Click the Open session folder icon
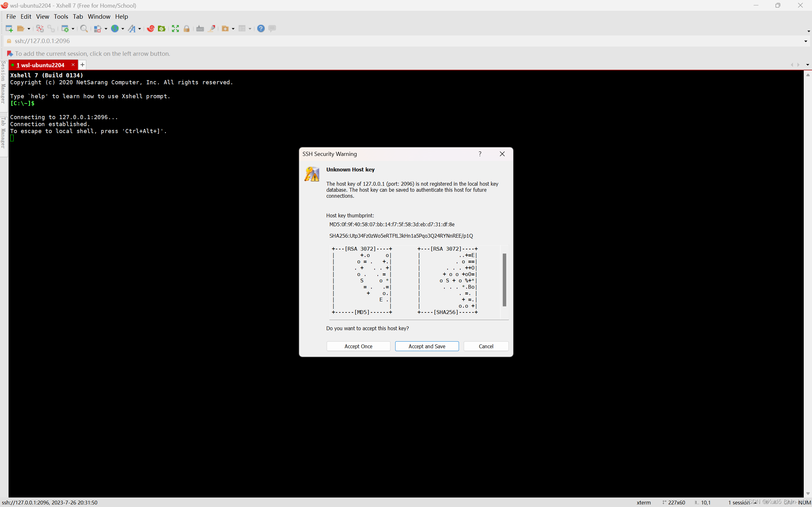Viewport: 812px width, 507px height. [x=21, y=29]
